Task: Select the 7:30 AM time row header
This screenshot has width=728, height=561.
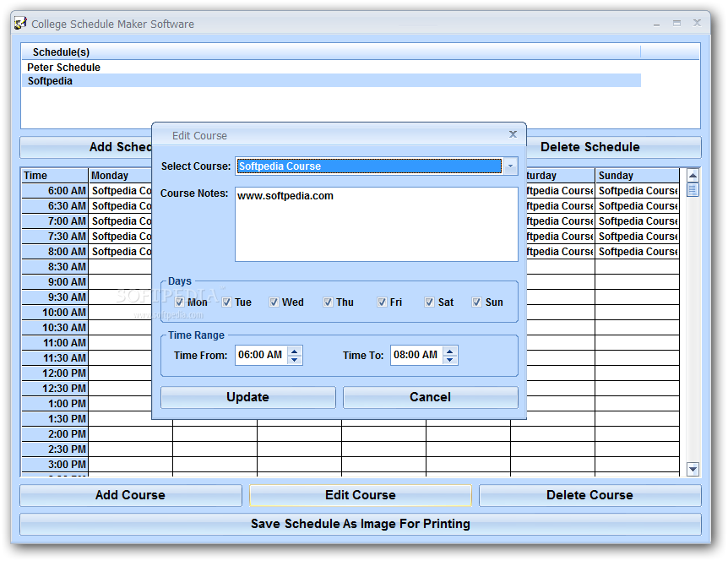Action: coord(55,237)
